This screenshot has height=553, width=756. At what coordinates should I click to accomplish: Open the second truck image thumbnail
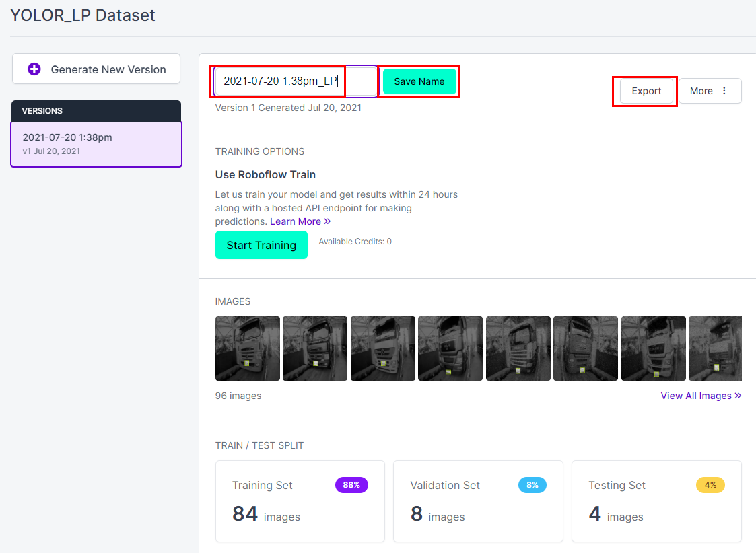coord(315,348)
